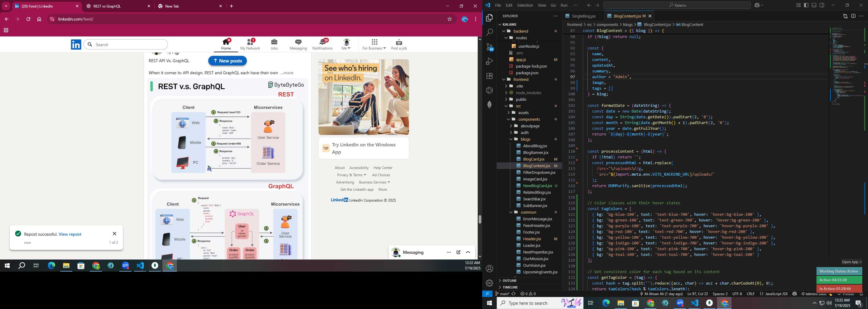
Task: Click ...more on the post text
Action: [287, 73]
